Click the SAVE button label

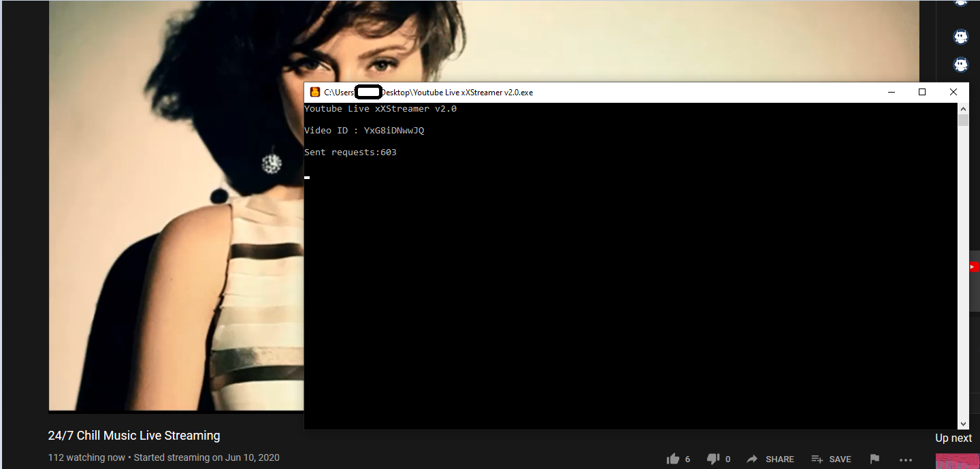[840, 459]
